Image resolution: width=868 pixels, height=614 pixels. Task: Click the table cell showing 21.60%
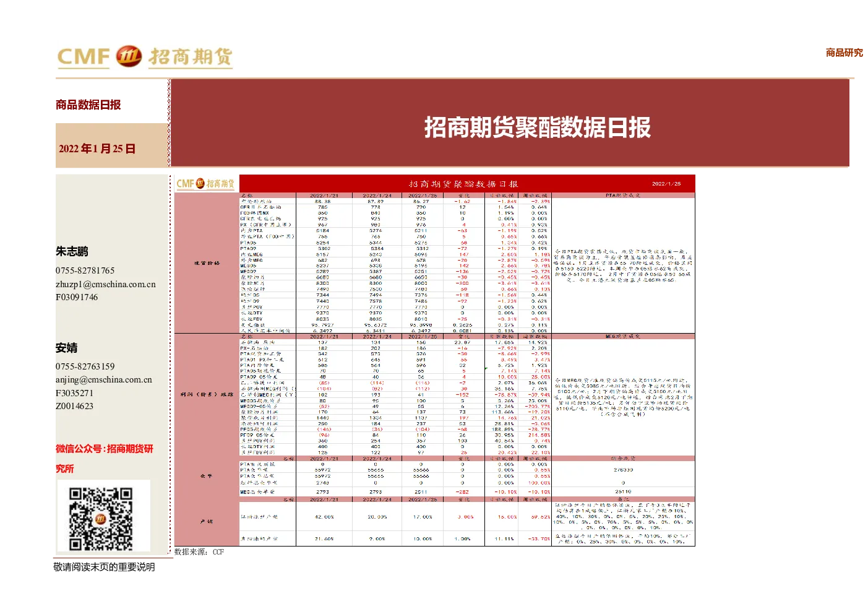click(324, 538)
